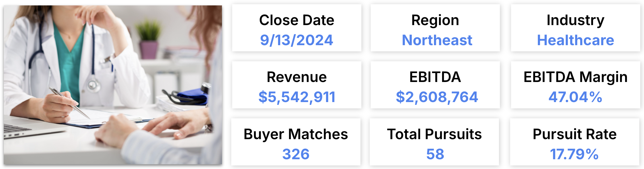644x169 pixels.
Task: Click the $2,608,764 EBITDA figure
Action: (x=437, y=97)
